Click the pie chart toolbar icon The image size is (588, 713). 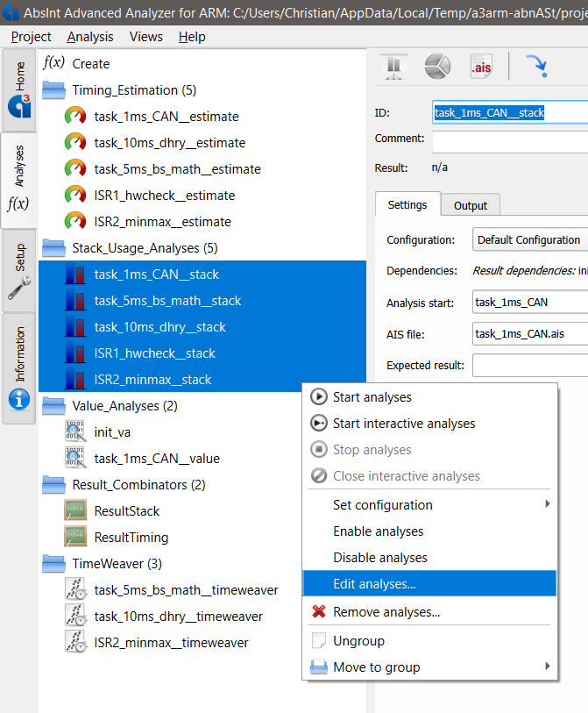click(437, 67)
